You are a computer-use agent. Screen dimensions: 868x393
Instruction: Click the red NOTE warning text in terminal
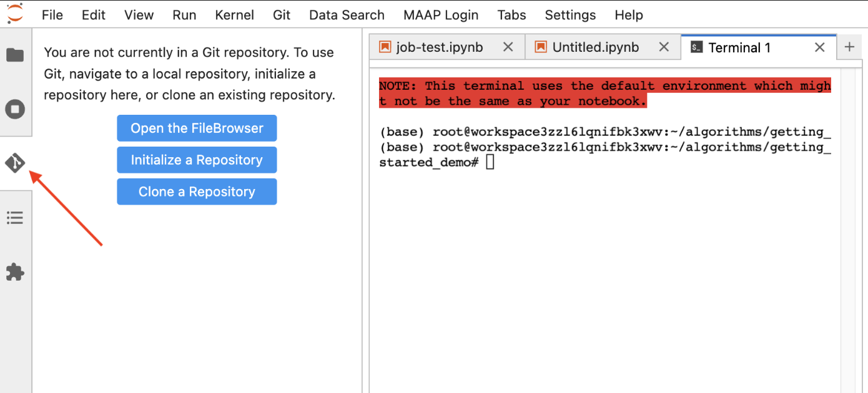tap(605, 94)
